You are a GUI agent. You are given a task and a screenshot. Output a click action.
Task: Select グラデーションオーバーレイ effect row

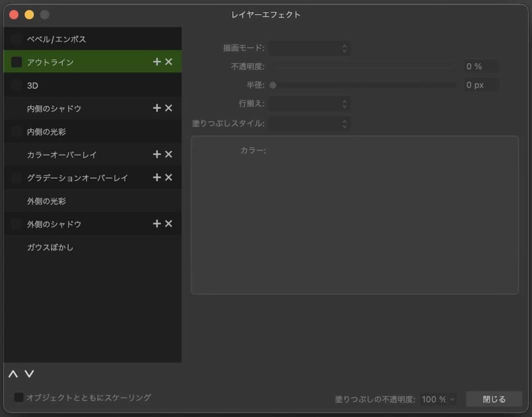click(92, 178)
